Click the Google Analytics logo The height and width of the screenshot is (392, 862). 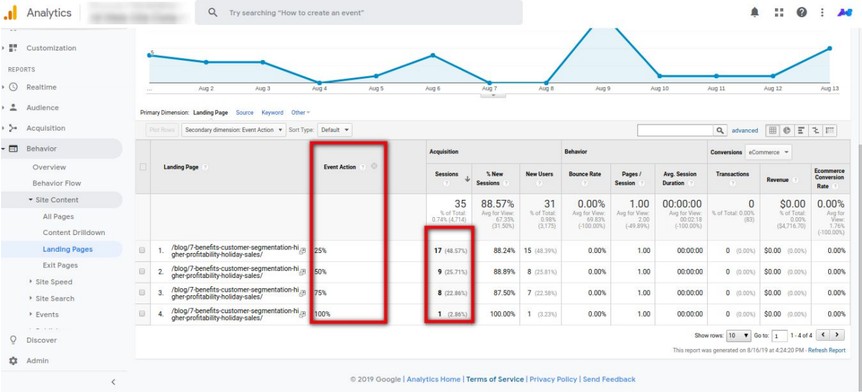[10, 12]
